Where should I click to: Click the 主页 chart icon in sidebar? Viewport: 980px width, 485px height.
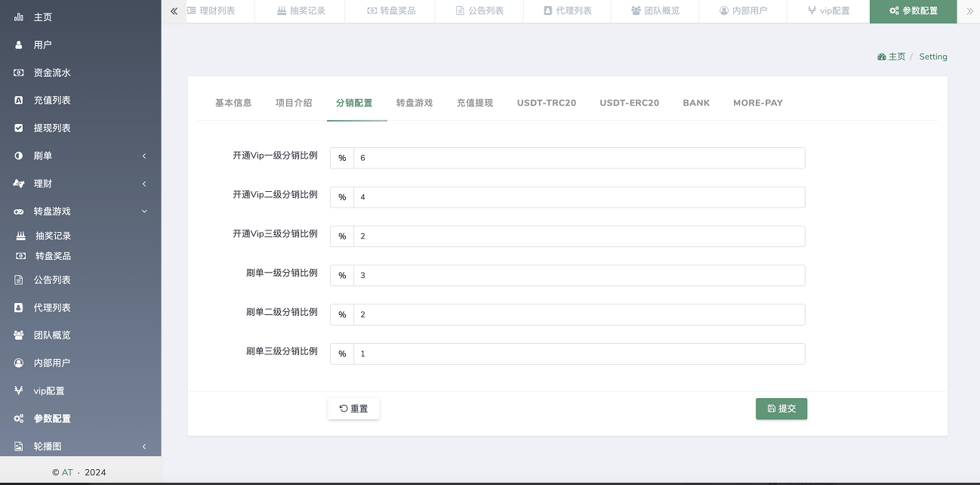point(19,17)
